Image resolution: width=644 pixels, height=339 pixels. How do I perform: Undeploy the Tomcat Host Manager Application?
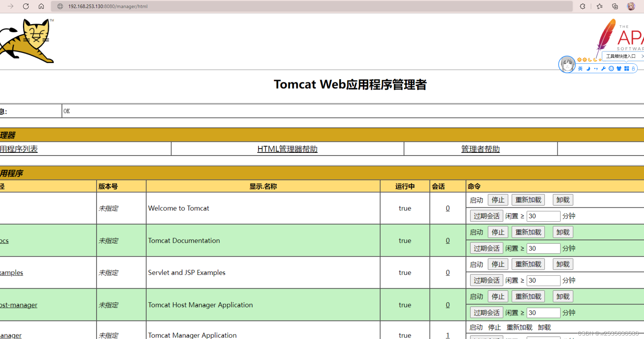click(563, 297)
